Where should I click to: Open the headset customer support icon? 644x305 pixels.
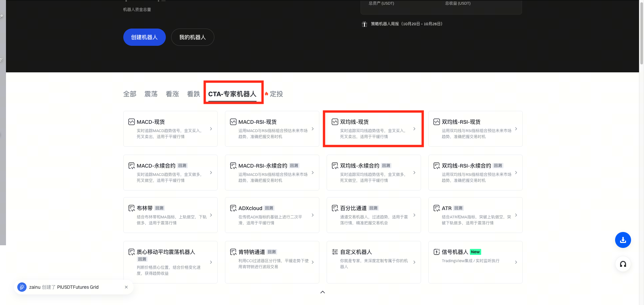pos(623,264)
